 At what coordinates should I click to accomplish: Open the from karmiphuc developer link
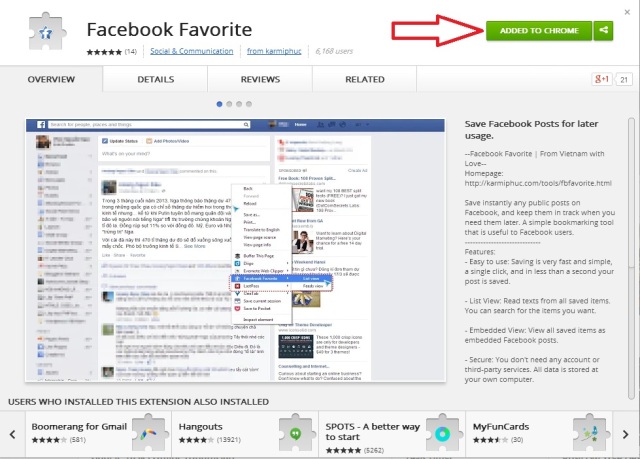(274, 51)
